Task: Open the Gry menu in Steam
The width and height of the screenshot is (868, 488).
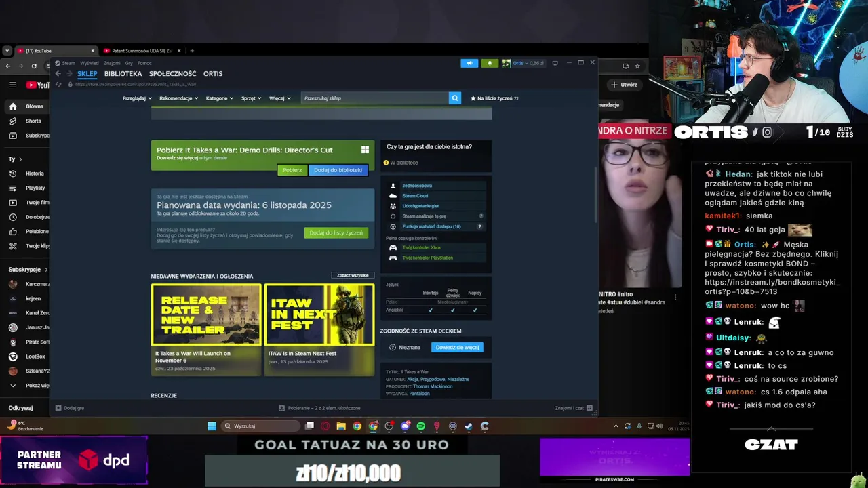Action: tap(129, 63)
